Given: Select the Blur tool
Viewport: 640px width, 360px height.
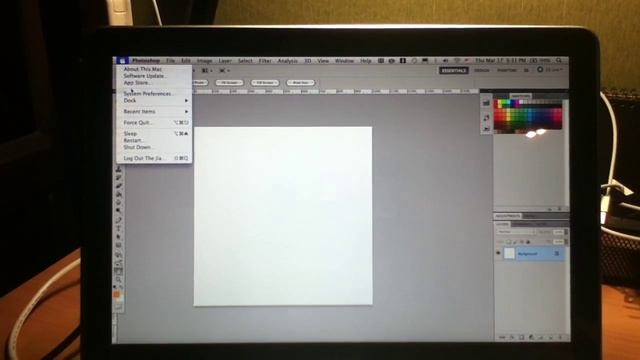Looking at the screenshot, I should pos(118,202).
